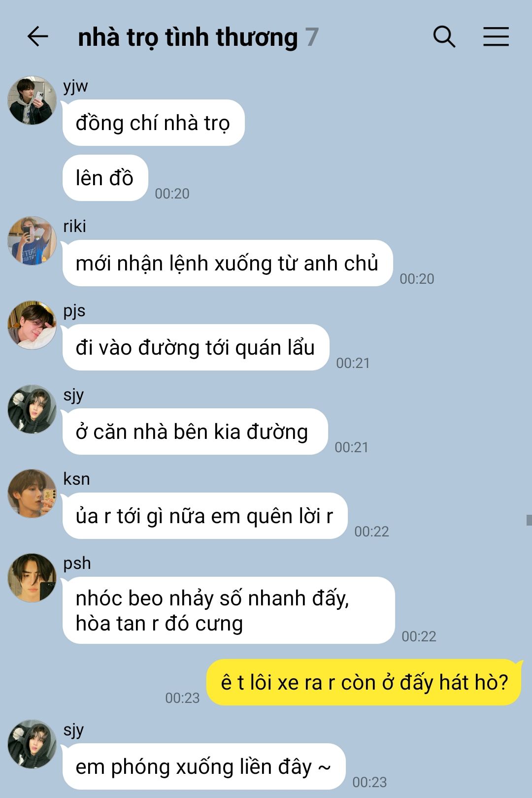
Task: Open the chat title nhà trọ tình thương
Action: pos(188,37)
